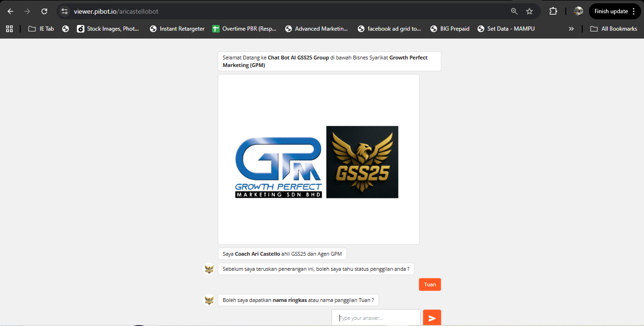
Task: Click the browser profile avatar
Action: (x=578, y=11)
